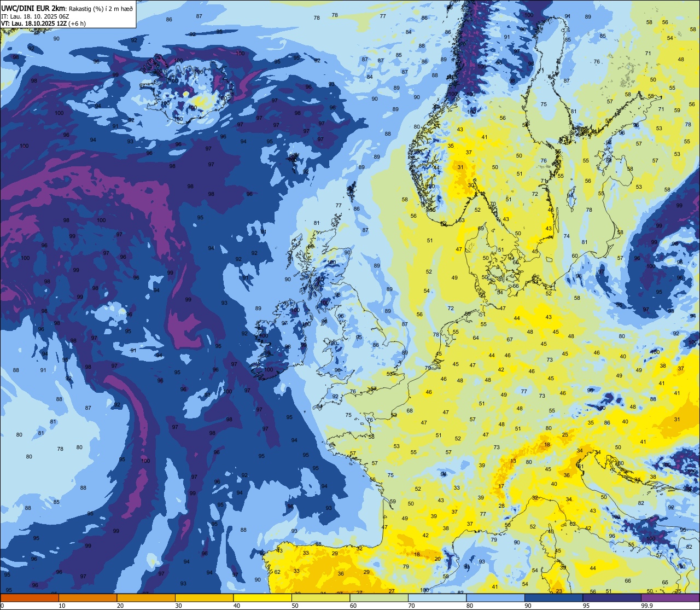Click the humidity value '17' on the map

click(x=501, y=486)
